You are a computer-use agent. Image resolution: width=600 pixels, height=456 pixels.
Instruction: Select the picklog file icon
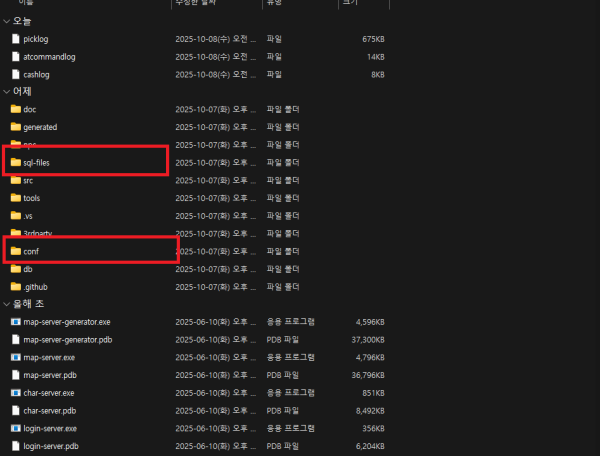(x=15, y=39)
